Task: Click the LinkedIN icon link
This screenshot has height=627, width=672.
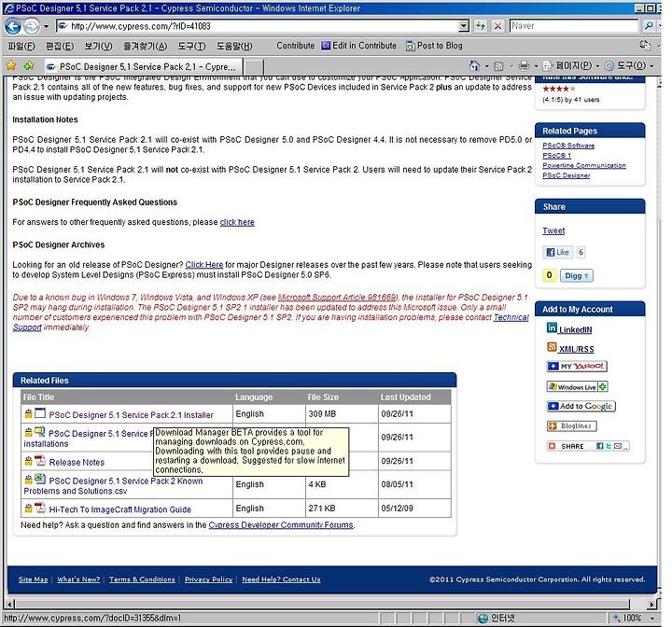Action: coord(569,329)
